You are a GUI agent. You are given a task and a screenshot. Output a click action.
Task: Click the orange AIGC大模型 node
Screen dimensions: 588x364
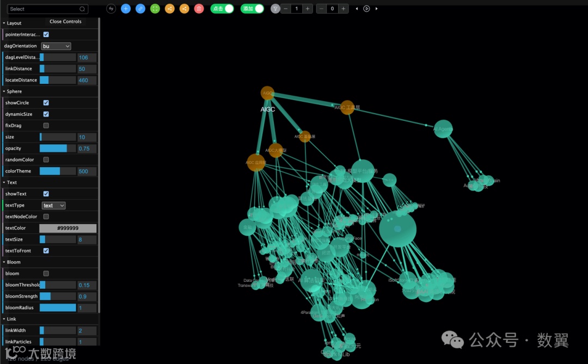tap(275, 150)
